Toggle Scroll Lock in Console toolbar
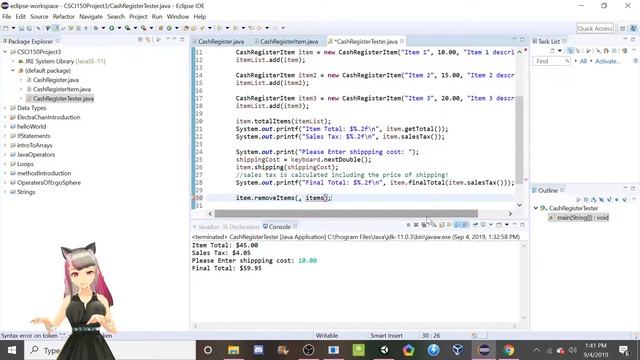The height and width of the screenshot is (360, 640). pos(442,224)
